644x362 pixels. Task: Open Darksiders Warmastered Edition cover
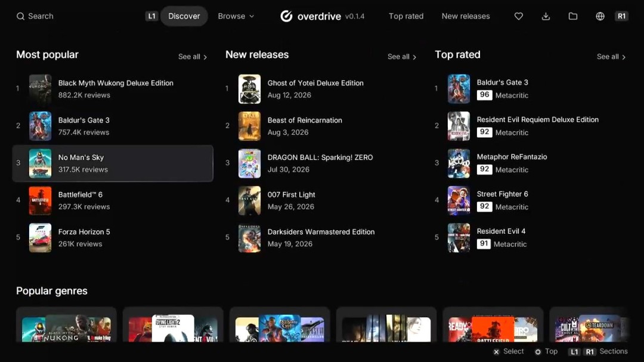(x=249, y=238)
